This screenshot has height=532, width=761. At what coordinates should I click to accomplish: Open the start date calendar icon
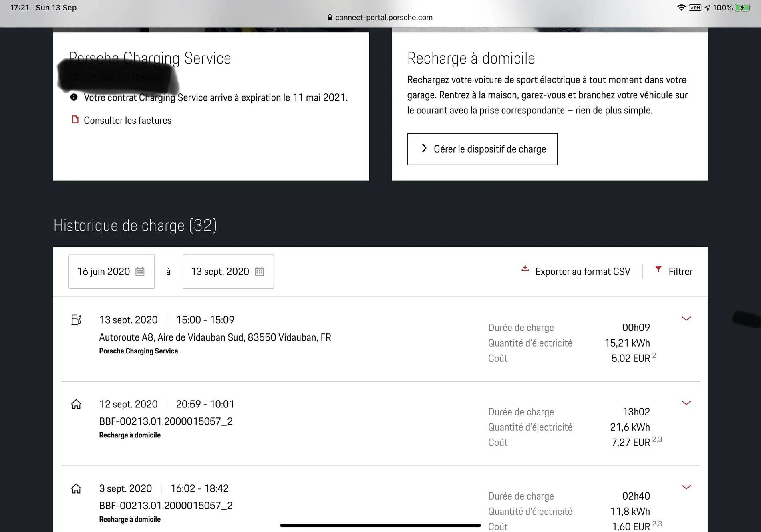click(140, 272)
